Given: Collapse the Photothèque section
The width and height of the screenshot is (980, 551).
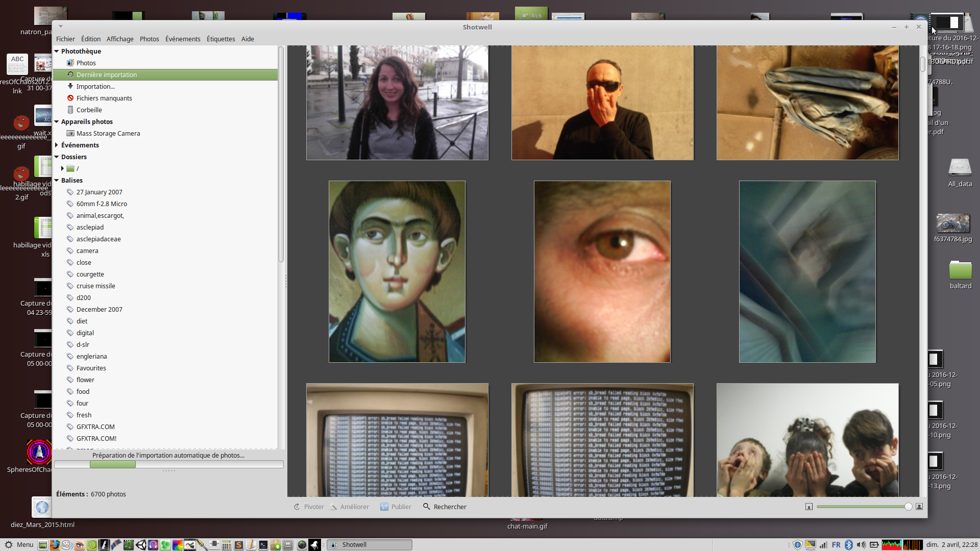Looking at the screenshot, I should click(x=57, y=51).
